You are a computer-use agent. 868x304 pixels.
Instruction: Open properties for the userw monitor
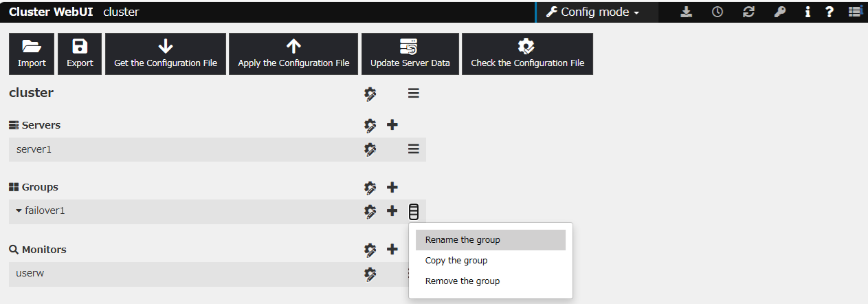point(370,274)
